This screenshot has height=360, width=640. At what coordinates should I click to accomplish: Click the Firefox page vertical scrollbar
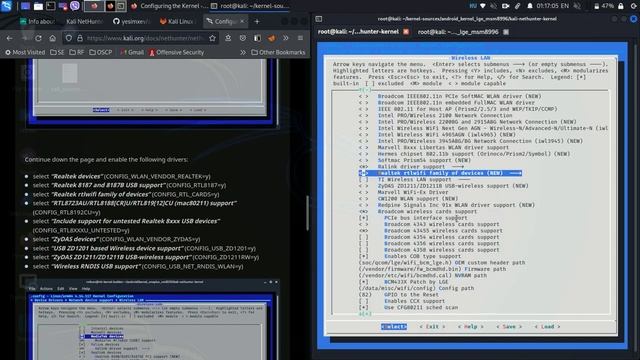[307, 212]
